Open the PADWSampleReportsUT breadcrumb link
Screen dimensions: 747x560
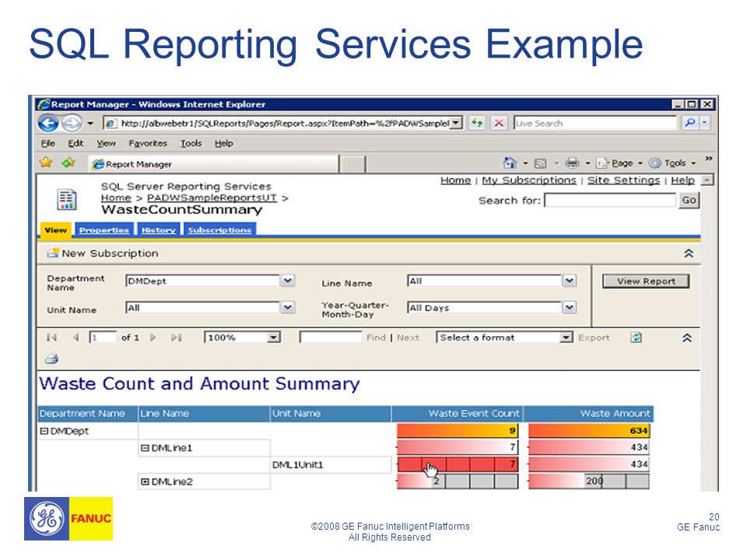coord(212,198)
